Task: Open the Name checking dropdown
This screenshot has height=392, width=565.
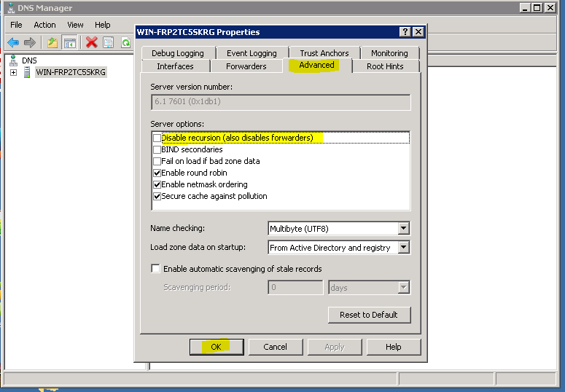Action: (x=403, y=229)
